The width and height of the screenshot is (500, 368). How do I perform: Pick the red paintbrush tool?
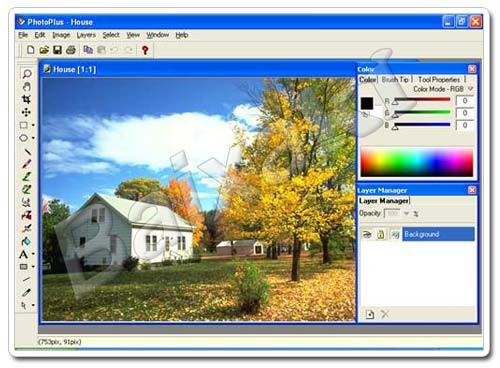pyautogui.click(x=27, y=164)
